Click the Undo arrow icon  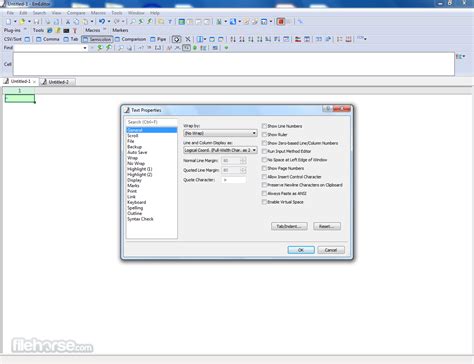click(102, 21)
